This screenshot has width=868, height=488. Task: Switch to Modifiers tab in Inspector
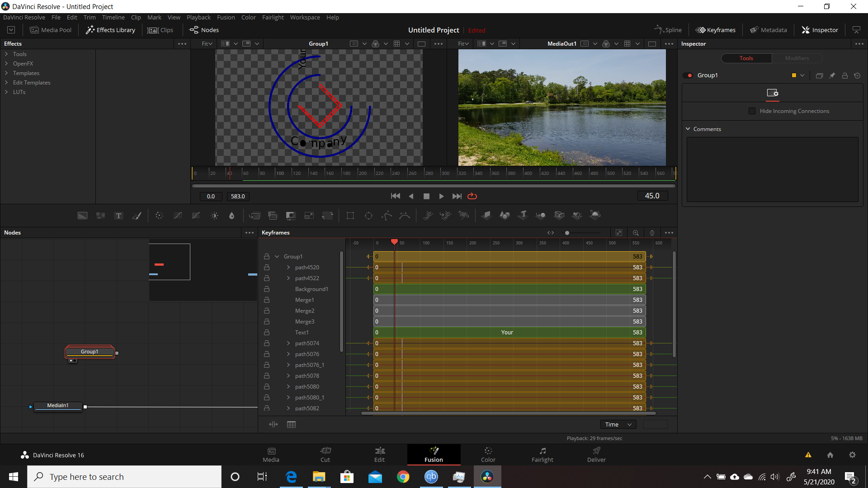[x=797, y=58]
